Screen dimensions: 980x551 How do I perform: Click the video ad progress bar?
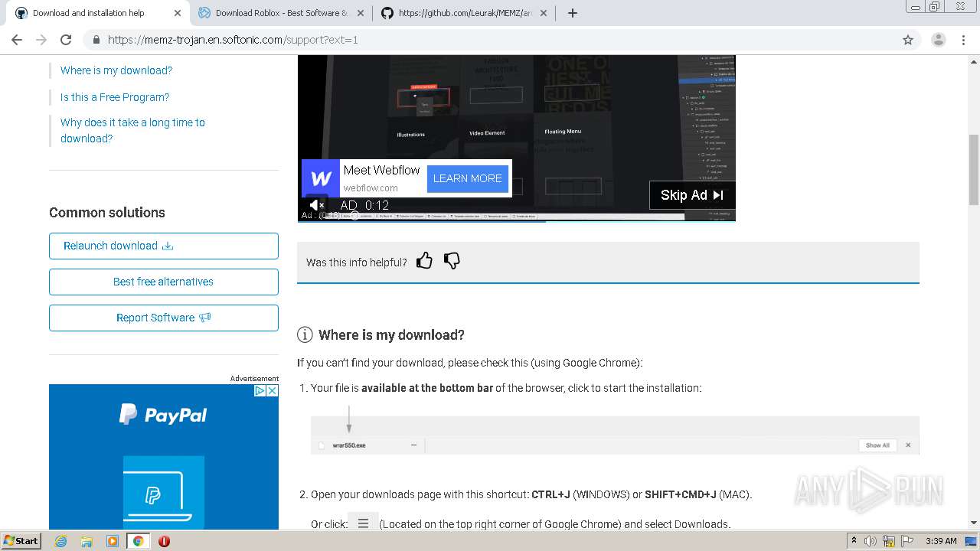517,220
